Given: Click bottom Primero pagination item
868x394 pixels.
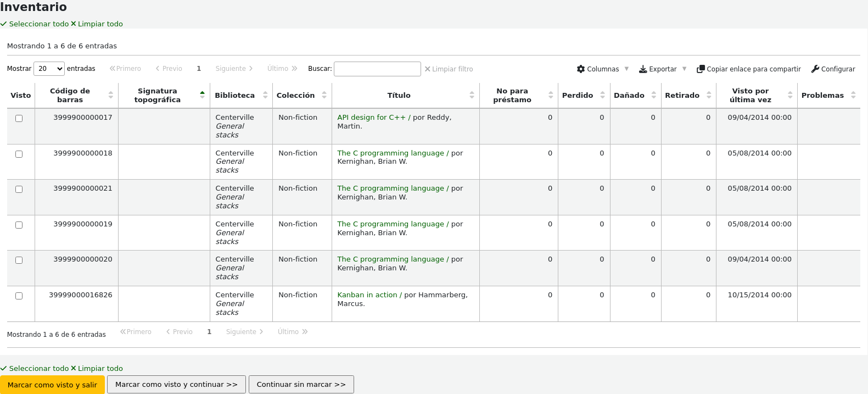Looking at the screenshot, I should tap(136, 332).
